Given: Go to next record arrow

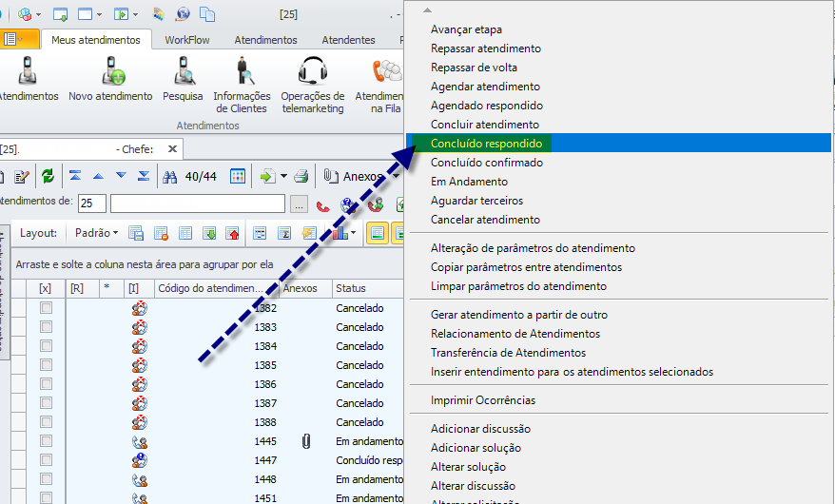Looking at the screenshot, I should point(121,176).
